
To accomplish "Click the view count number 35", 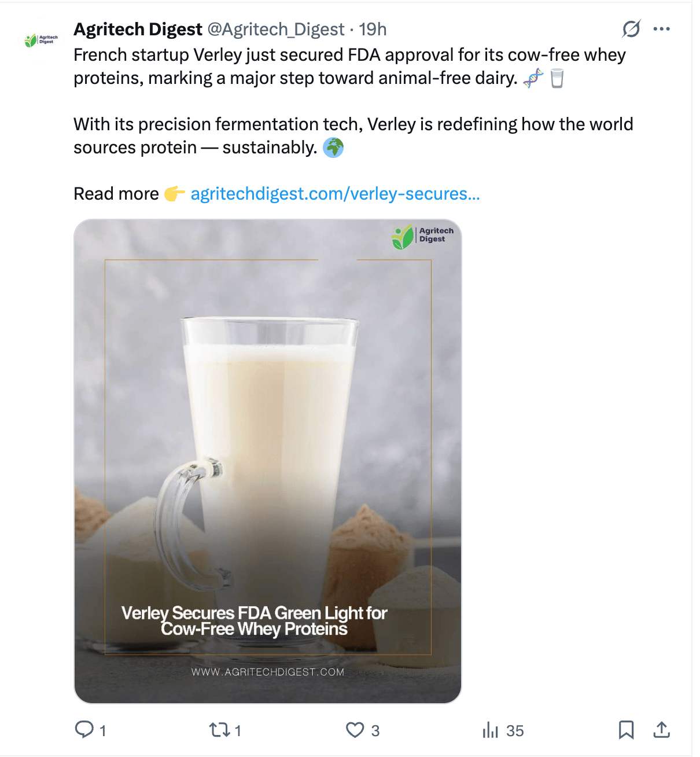I will pos(515,731).
